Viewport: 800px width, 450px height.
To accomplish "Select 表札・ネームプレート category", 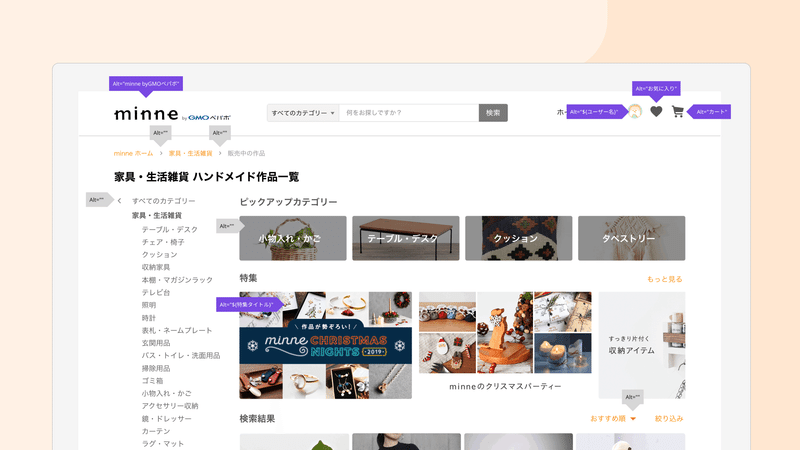I will point(177,331).
